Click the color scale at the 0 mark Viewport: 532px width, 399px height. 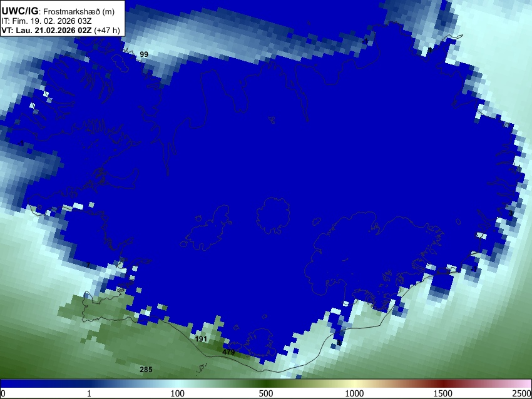(3, 393)
